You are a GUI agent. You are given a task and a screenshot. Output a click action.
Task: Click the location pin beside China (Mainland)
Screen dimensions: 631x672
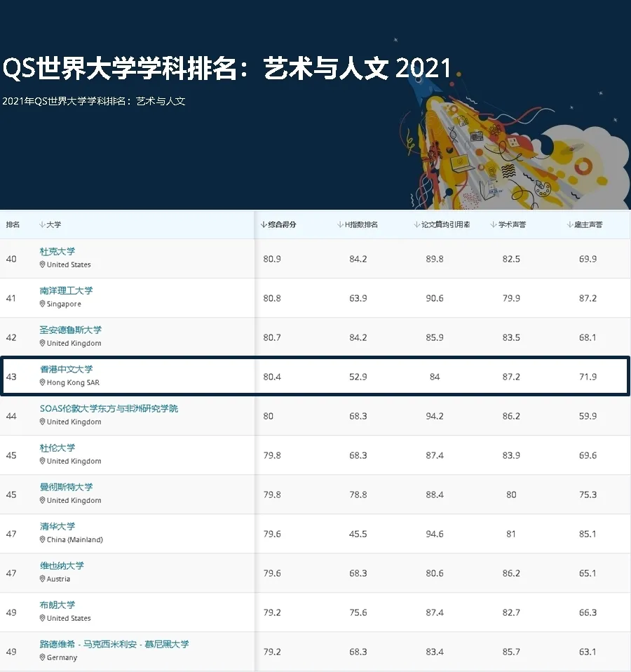pos(43,540)
